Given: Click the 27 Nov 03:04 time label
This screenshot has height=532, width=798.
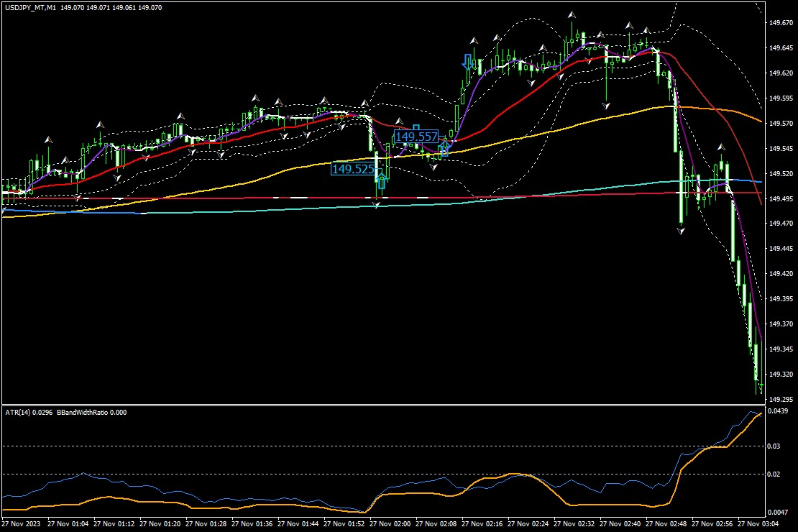Looking at the screenshot, I should coord(758,524).
